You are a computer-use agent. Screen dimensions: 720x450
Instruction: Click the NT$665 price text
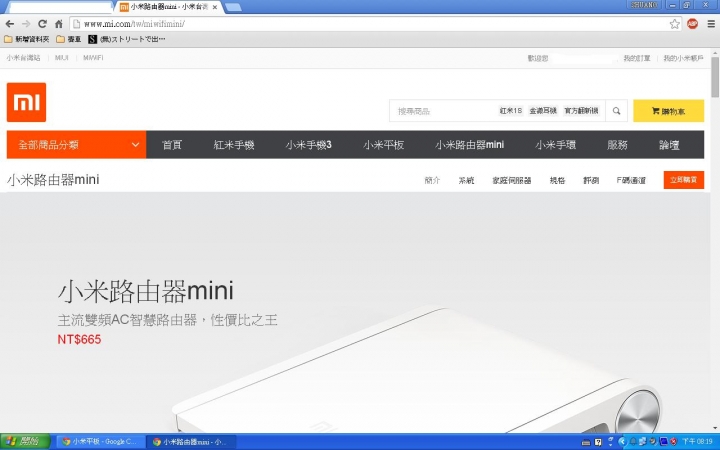pyautogui.click(x=79, y=339)
